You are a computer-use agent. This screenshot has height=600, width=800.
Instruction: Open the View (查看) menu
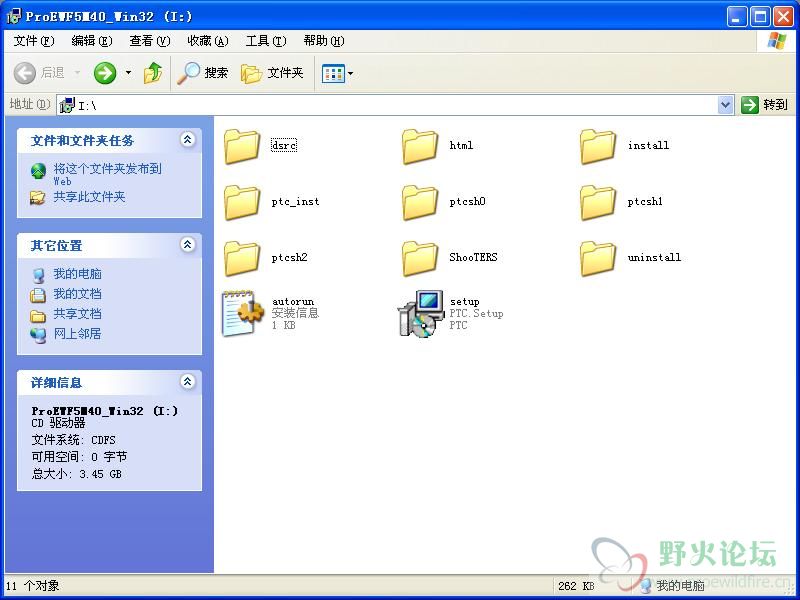pos(149,41)
